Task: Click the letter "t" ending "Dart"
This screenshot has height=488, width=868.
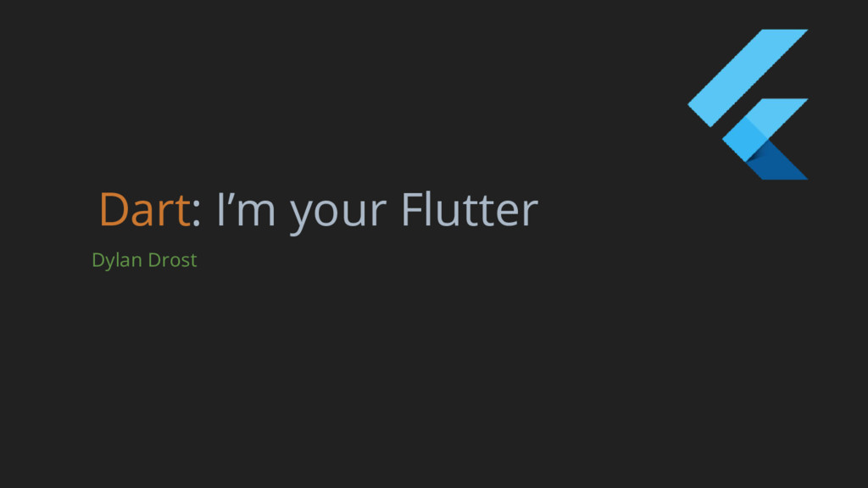Action: (182, 211)
